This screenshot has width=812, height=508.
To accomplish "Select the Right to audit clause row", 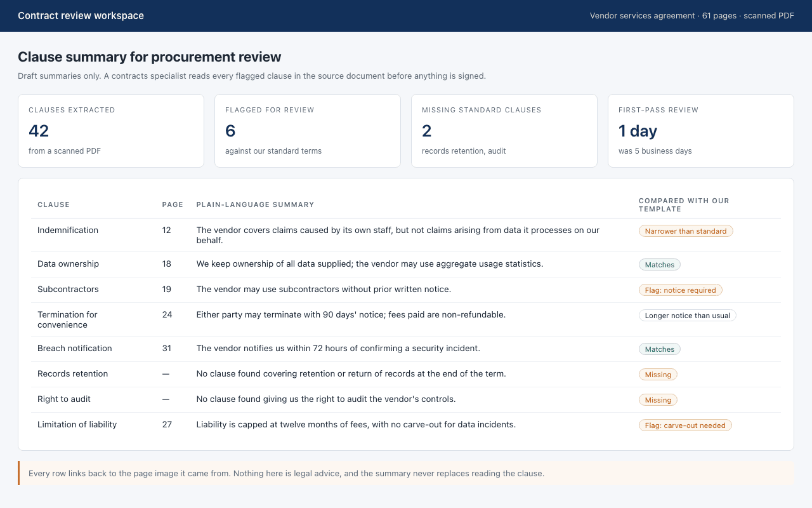I will [x=406, y=399].
